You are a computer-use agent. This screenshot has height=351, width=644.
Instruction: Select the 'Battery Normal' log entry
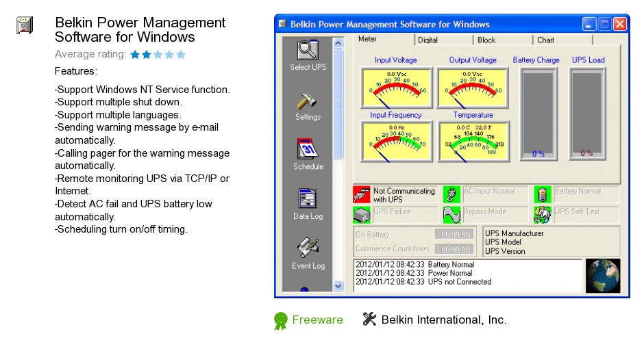[414, 265]
